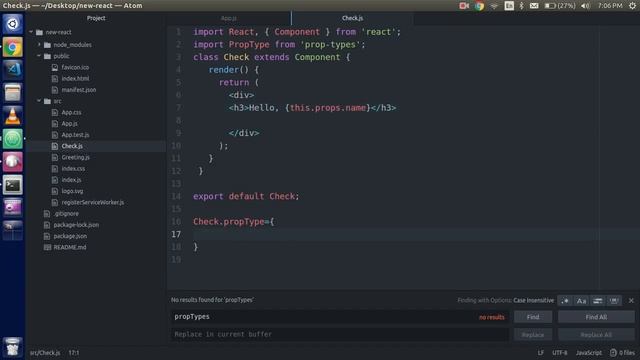The width and height of the screenshot is (640, 360).
Task: Launch Visual Studio Code from the dock
Action: 13,69
